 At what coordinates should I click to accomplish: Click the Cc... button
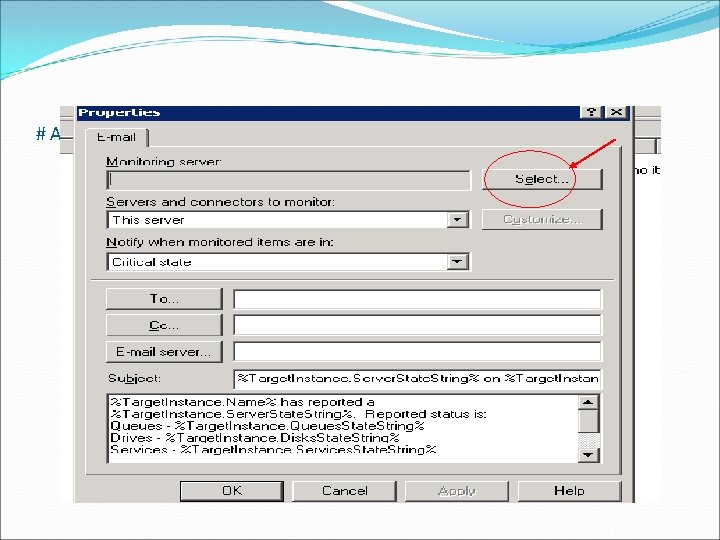click(164, 326)
